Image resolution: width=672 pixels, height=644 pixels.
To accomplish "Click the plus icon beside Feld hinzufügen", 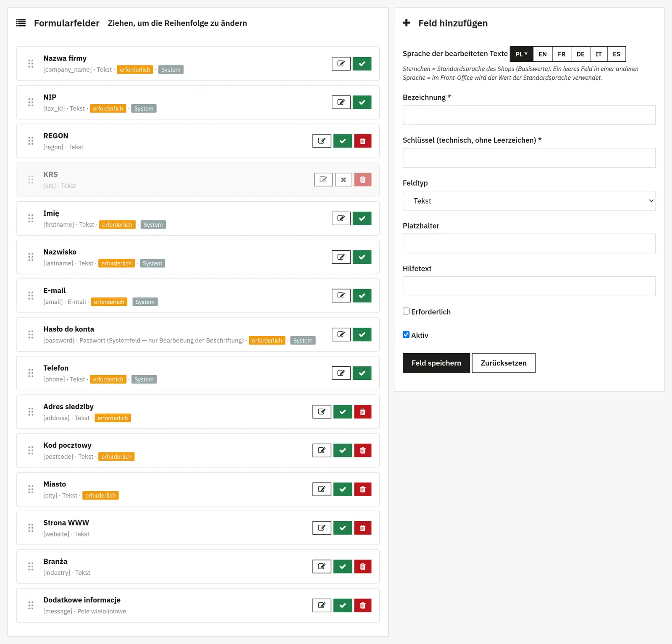I will [x=407, y=23].
